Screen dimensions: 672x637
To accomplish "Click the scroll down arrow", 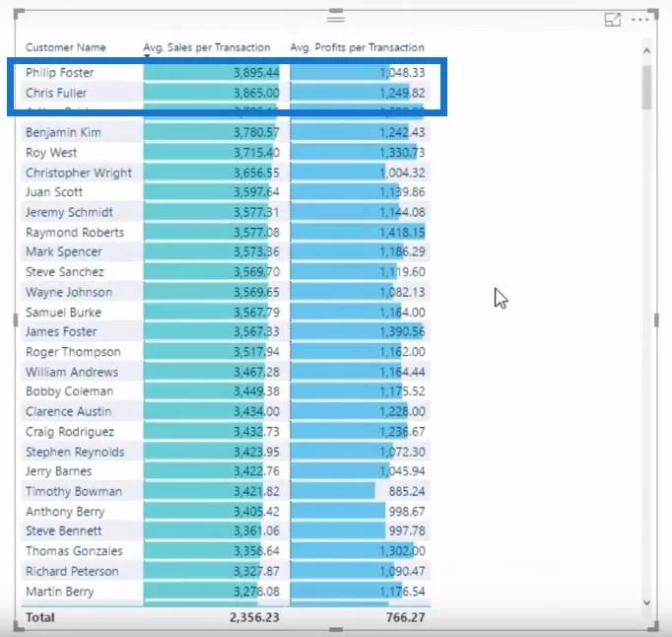I will 646,602.
